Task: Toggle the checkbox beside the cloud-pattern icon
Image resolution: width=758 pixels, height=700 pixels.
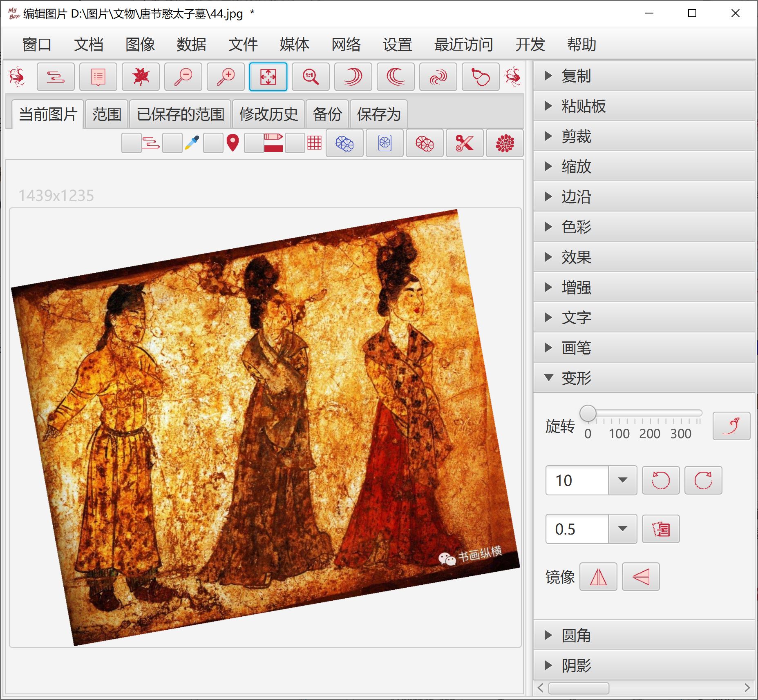Action: click(x=132, y=143)
